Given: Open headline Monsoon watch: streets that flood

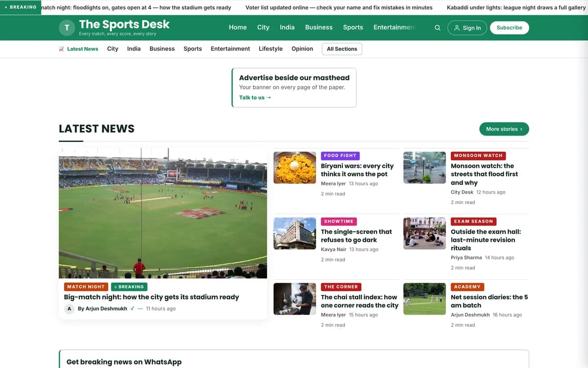Looking at the screenshot, I should click(x=484, y=174).
